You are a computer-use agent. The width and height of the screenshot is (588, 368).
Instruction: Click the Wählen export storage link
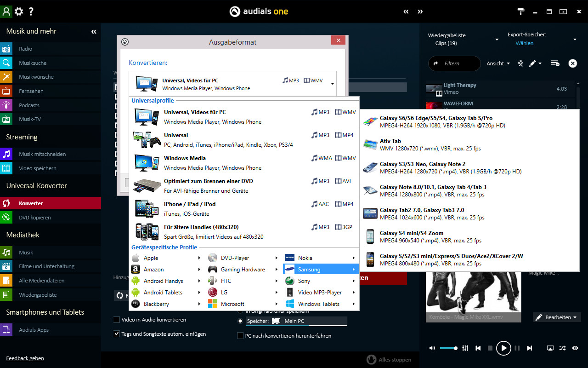click(x=524, y=43)
